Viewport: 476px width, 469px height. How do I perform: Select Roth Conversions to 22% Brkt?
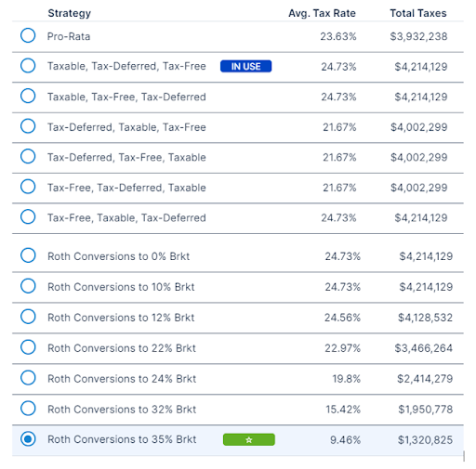pyautogui.click(x=28, y=347)
